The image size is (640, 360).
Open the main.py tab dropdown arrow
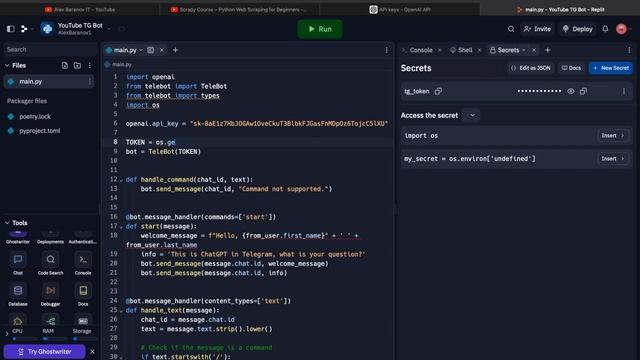141,50
